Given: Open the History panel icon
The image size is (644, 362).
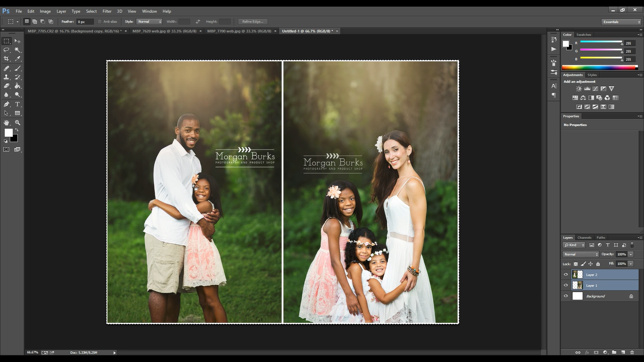Looking at the screenshot, I should 553,40.
